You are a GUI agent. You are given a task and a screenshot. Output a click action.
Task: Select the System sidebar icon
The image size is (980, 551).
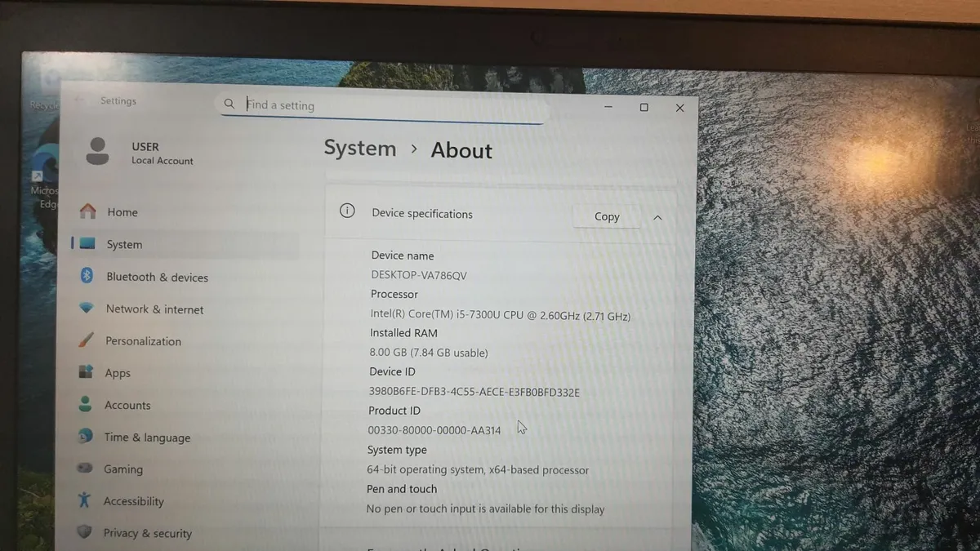coord(87,242)
